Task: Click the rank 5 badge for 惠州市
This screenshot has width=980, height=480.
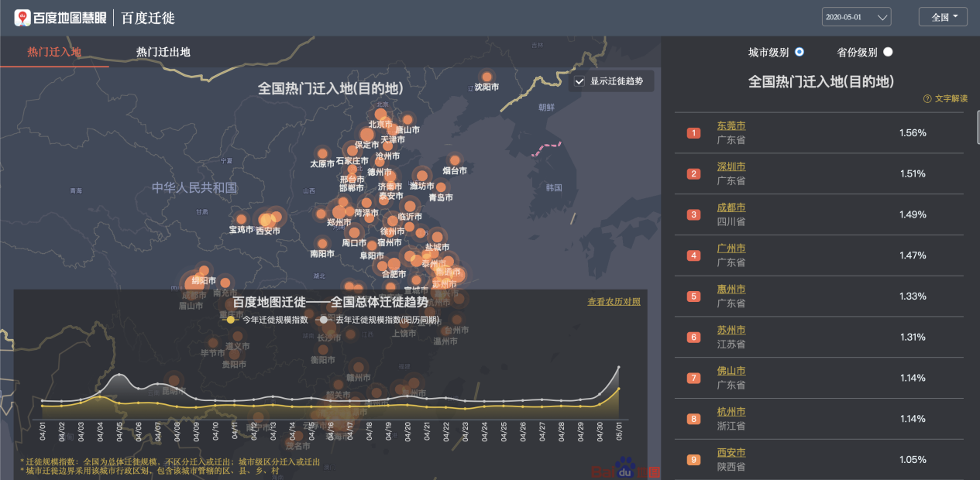Action: [693, 297]
